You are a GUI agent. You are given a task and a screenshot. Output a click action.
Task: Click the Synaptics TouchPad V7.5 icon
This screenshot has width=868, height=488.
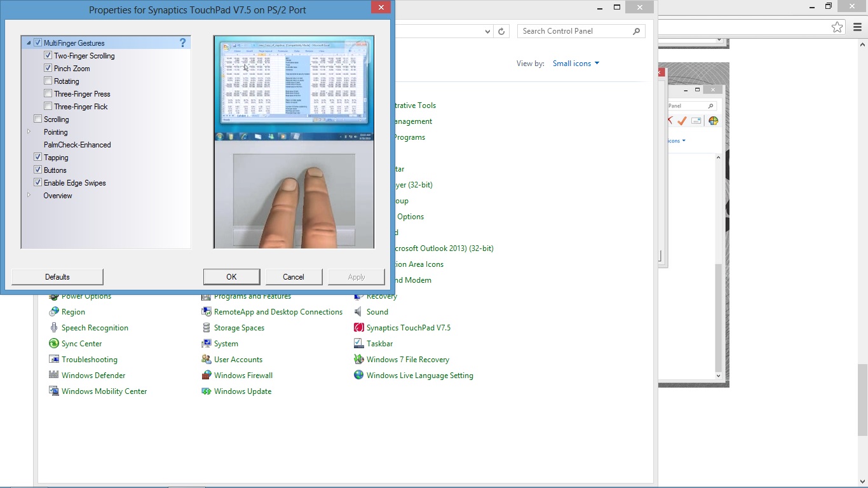pyautogui.click(x=359, y=328)
